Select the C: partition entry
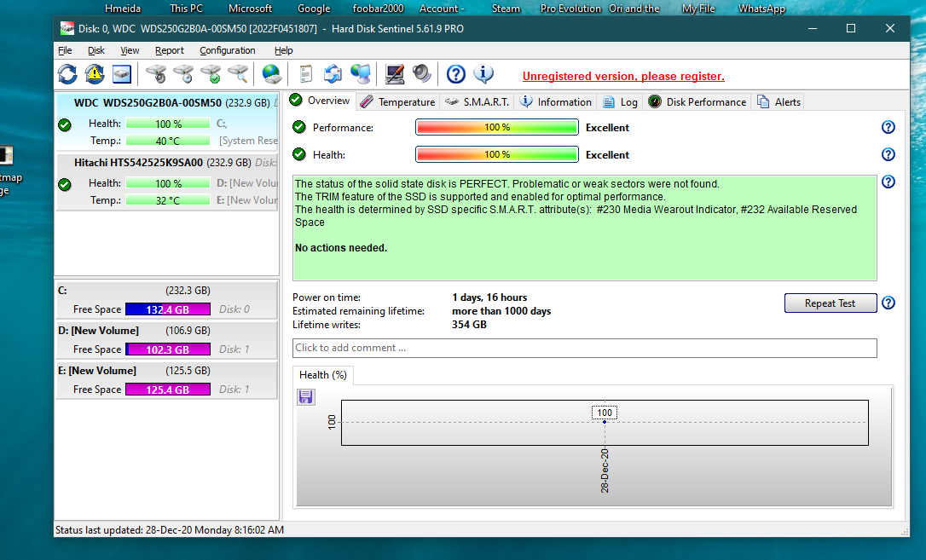This screenshot has width=926, height=560. click(166, 300)
